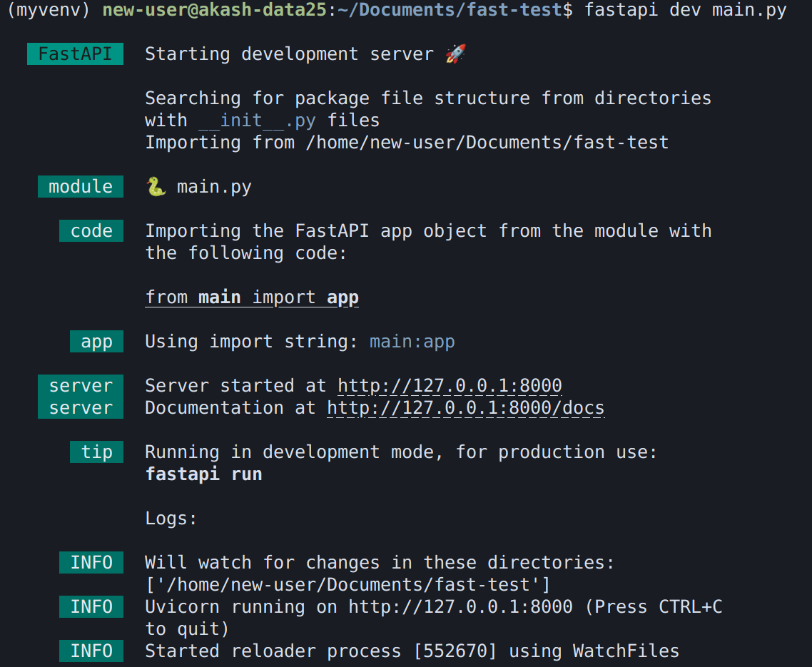812x667 pixels.
Task: Click the 'Using import string:' text
Action: coord(252,342)
